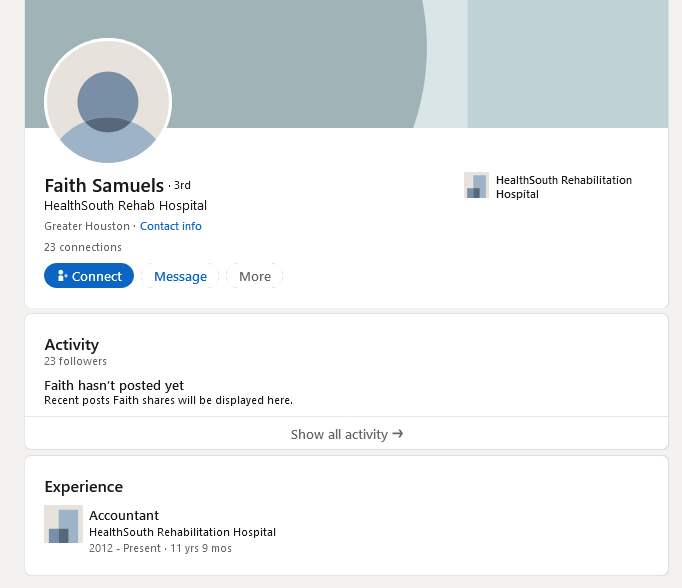682x588 pixels.
Task: Open company logo beside Accountant experience
Action: coord(64,524)
